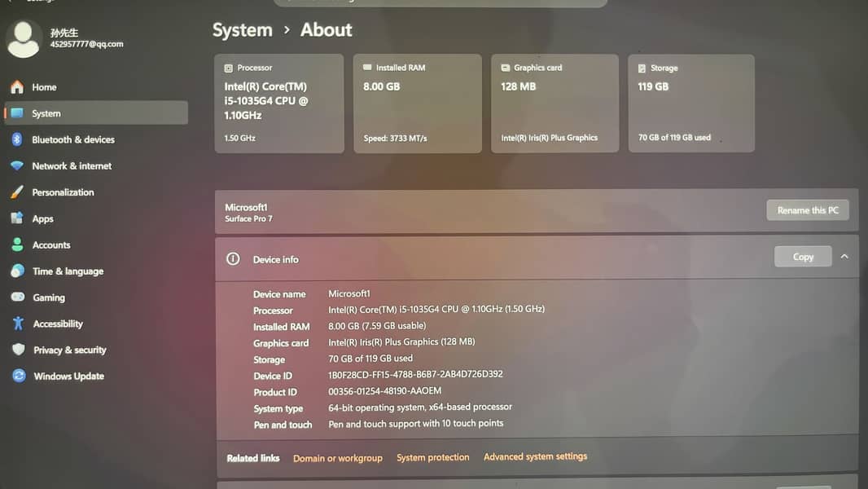
Task: Click the 119 GB Storage card
Action: (x=691, y=103)
